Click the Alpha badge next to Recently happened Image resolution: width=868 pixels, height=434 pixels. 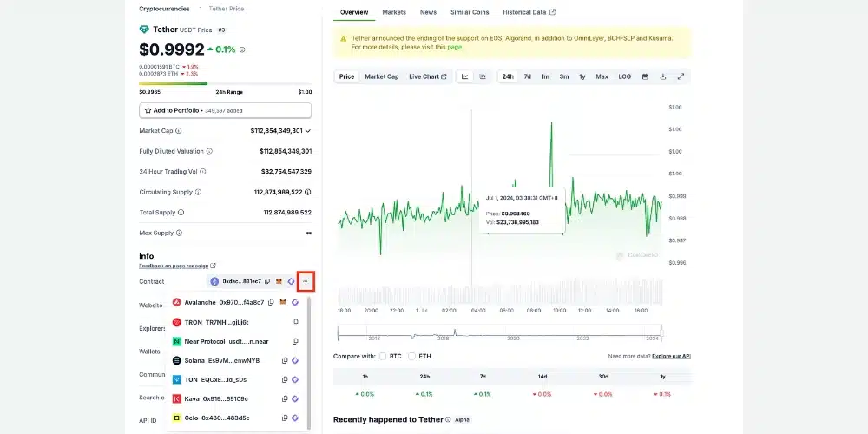point(462,419)
